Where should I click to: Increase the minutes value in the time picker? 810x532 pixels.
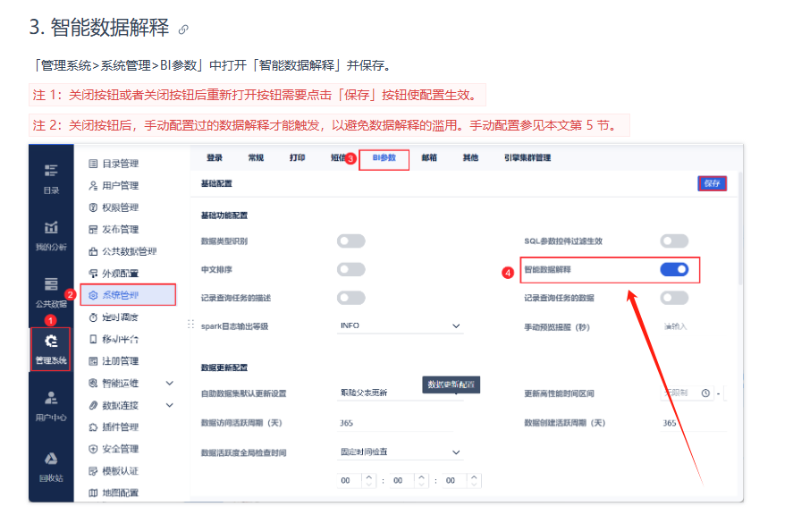pos(421,477)
